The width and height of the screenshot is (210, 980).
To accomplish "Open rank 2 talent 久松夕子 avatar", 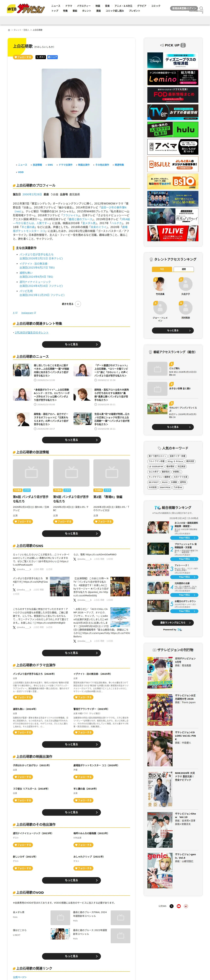I will tap(186, 284).
